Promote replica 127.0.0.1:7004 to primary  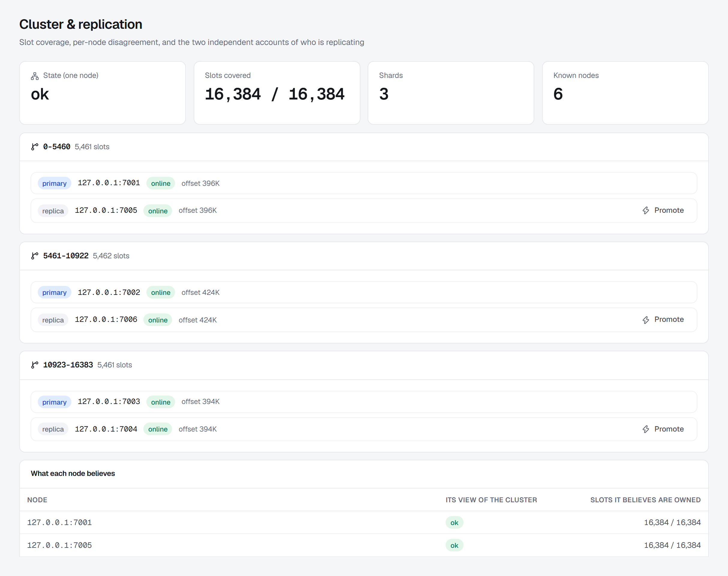(x=663, y=429)
